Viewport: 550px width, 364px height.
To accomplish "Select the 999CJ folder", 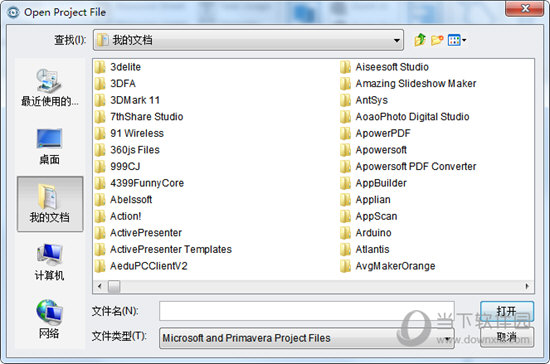I will point(118,167).
